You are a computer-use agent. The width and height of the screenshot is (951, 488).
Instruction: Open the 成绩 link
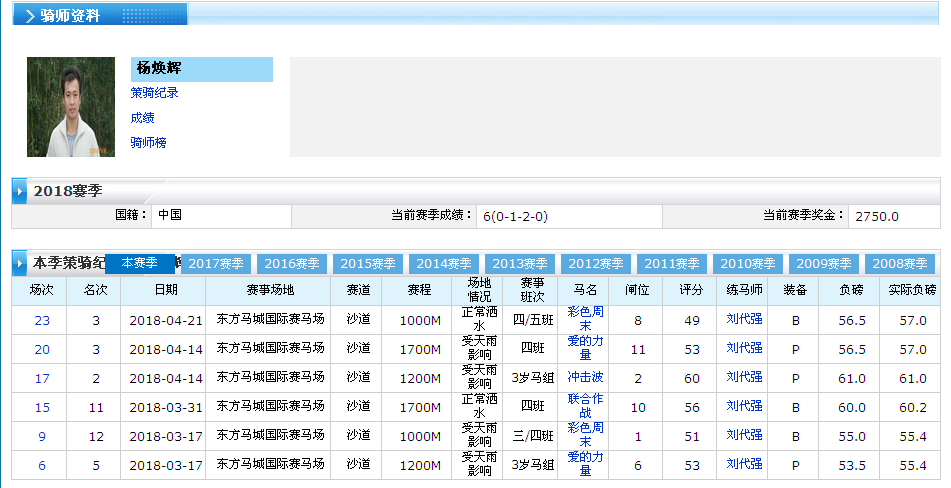pyautogui.click(x=142, y=118)
